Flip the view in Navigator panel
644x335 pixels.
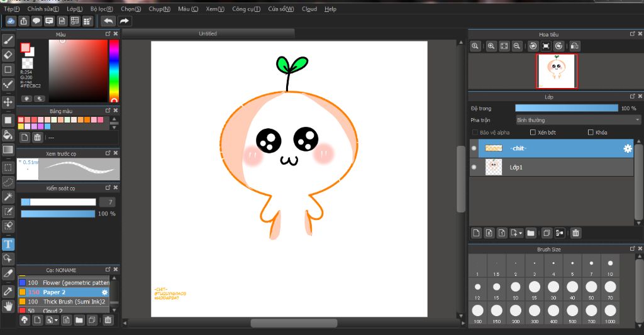point(575,46)
